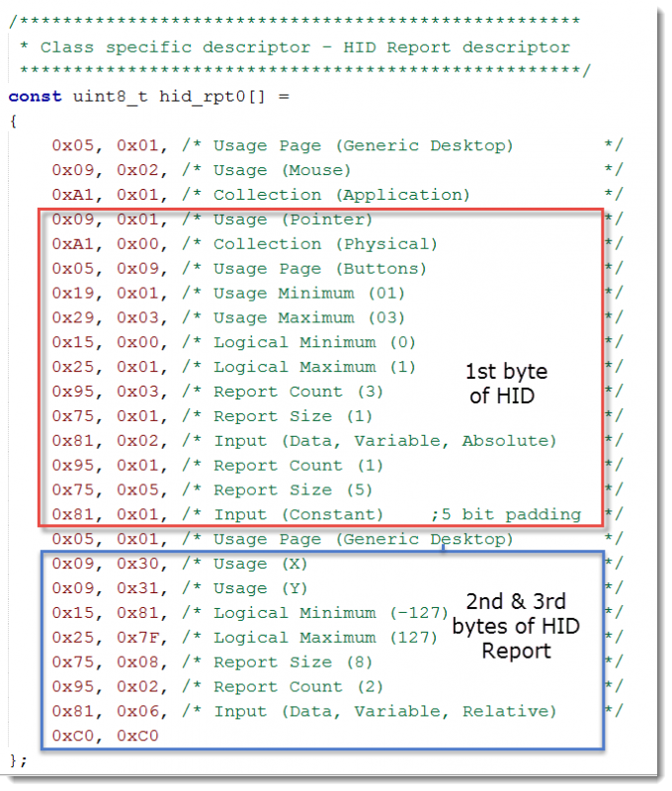
Task: Click the 'Usage (X)' comment
Action: click(x=260, y=564)
